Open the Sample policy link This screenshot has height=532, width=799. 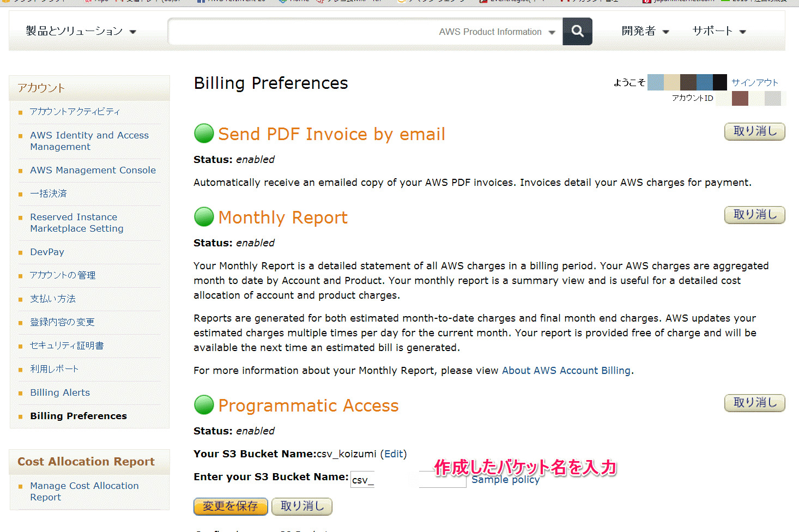coord(506,480)
